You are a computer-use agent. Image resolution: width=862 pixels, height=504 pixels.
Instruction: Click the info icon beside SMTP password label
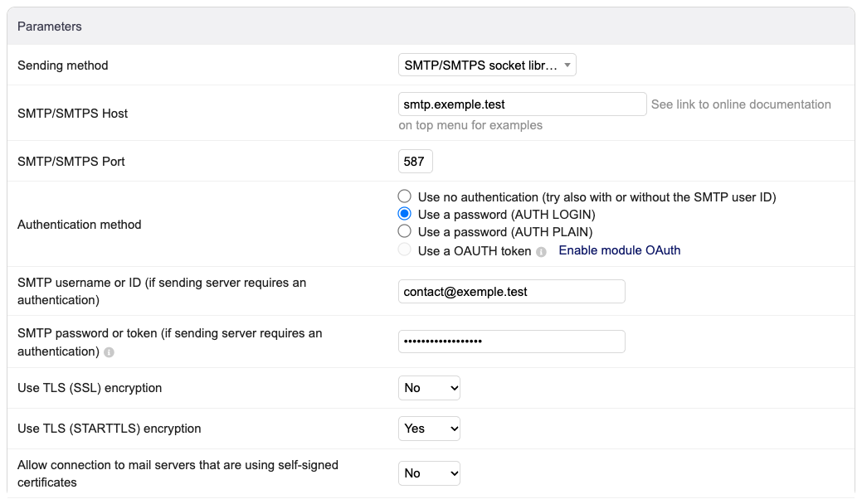(x=109, y=352)
